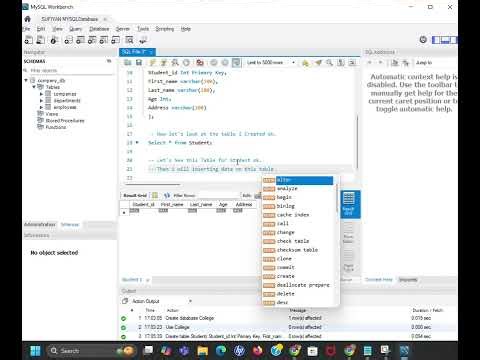Expand the department table node
480x360 pixels.
41,101
